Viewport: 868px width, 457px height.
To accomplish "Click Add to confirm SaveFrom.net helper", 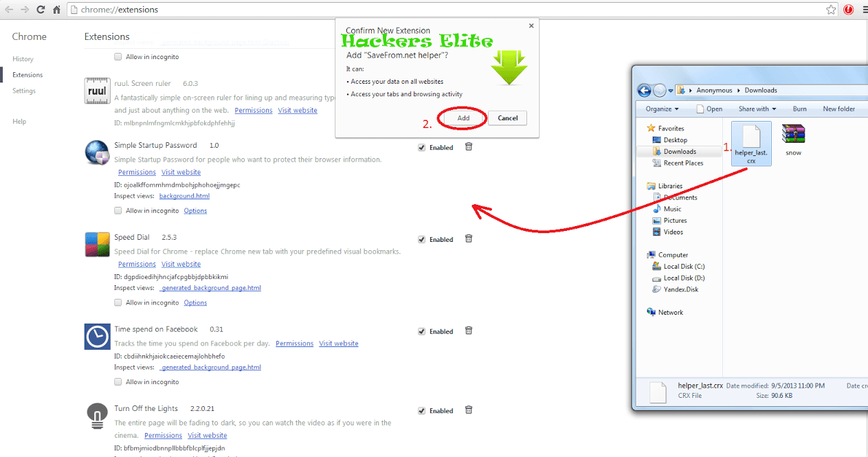I will (463, 118).
